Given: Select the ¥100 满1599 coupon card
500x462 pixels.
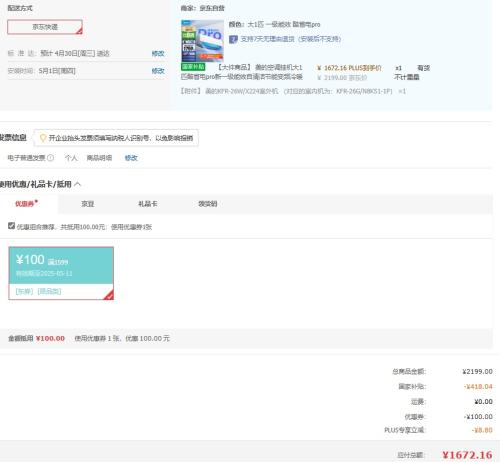Looking at the screenshot, I should pos(61,273).
